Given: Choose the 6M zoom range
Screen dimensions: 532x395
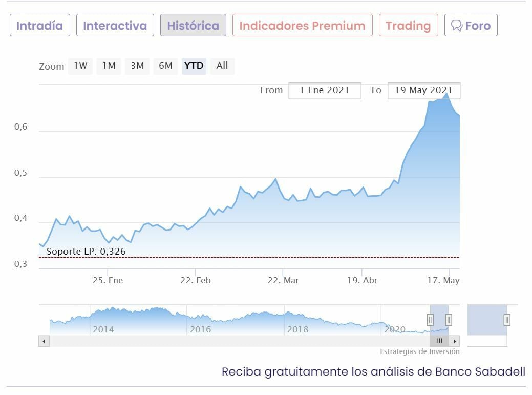Looking at the screenshot, I should pos(165,66).
